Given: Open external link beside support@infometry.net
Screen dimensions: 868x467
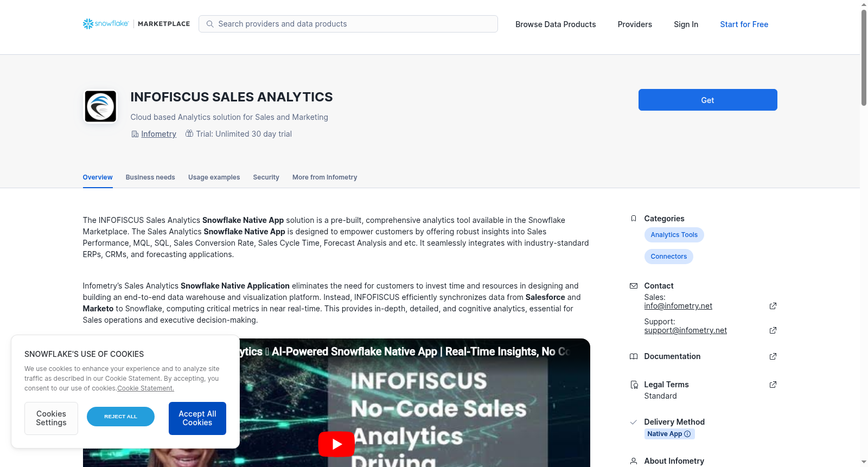Looking at the screenshot, I should point(773,330).
